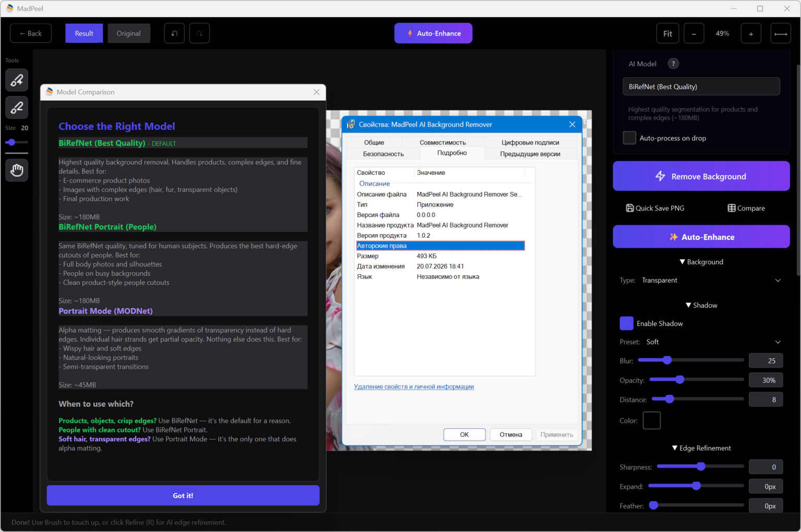Click the Sharpness value field
Viewport: 801px width, 532px height.
point(766,467)
